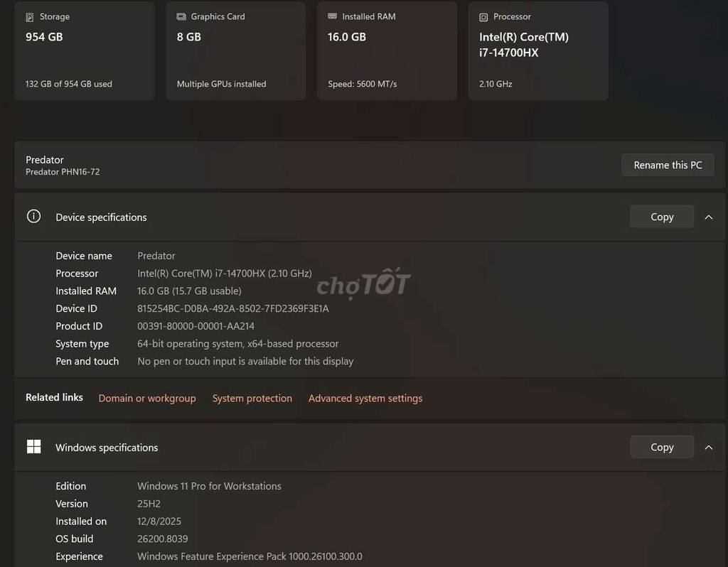
Task: Open the Domain or workgroup link
Action: tap(147, 398)
